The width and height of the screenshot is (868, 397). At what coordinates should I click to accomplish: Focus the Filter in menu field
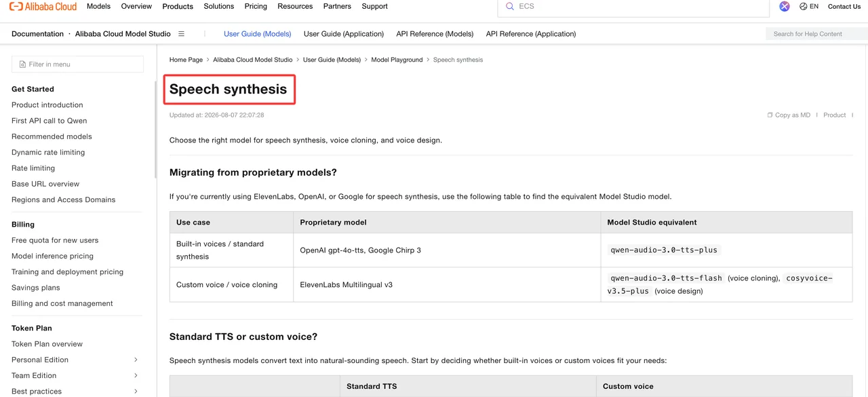(x=77, y=64)
